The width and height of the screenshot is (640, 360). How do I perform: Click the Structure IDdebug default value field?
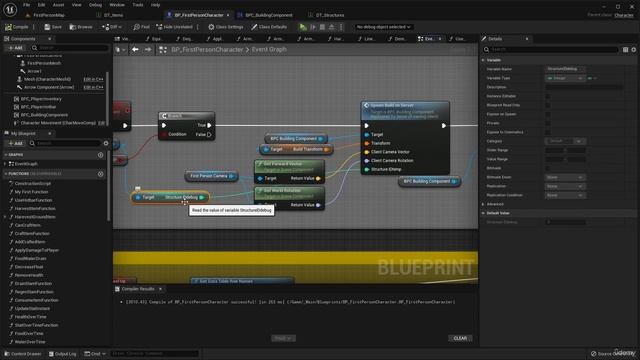[566, 222]
